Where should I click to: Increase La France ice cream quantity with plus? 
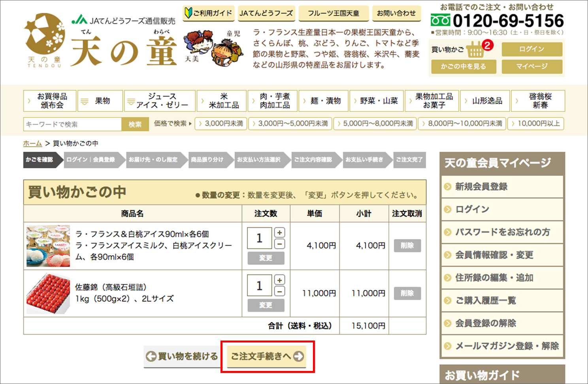click(279, 233)
